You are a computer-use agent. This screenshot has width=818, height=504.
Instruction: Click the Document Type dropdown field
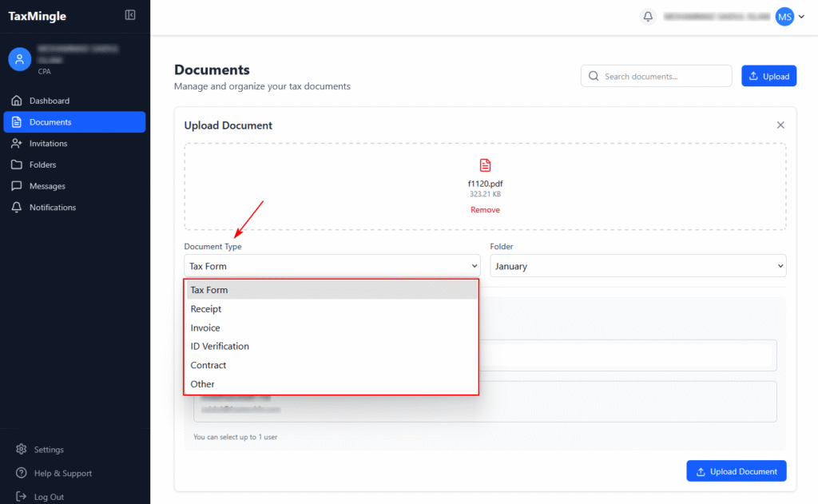pyautogui.click(x=332, y=266)
